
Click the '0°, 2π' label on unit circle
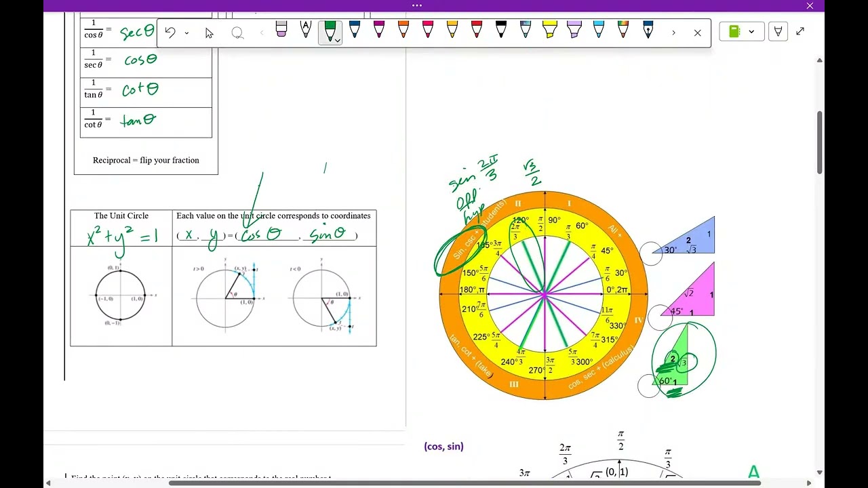click(x=617, y=290)
